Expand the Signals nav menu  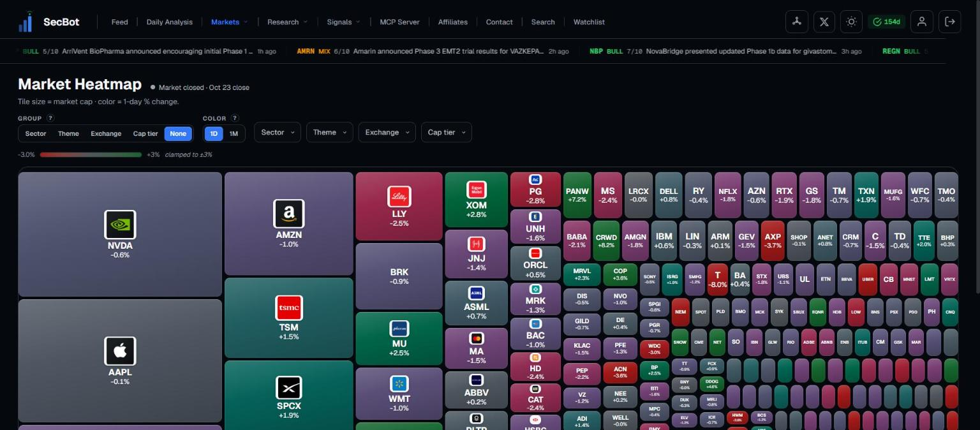[343, 22]
